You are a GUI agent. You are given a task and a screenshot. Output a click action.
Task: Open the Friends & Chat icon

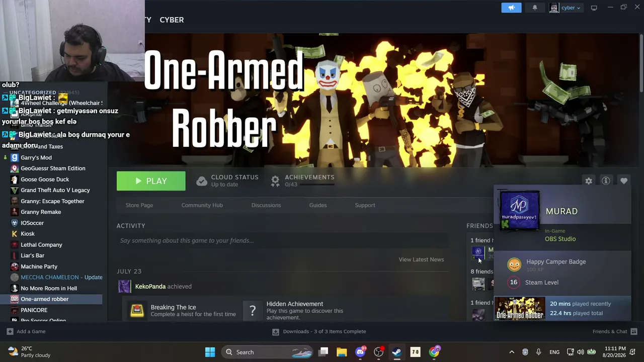click(x=634, y=331)
